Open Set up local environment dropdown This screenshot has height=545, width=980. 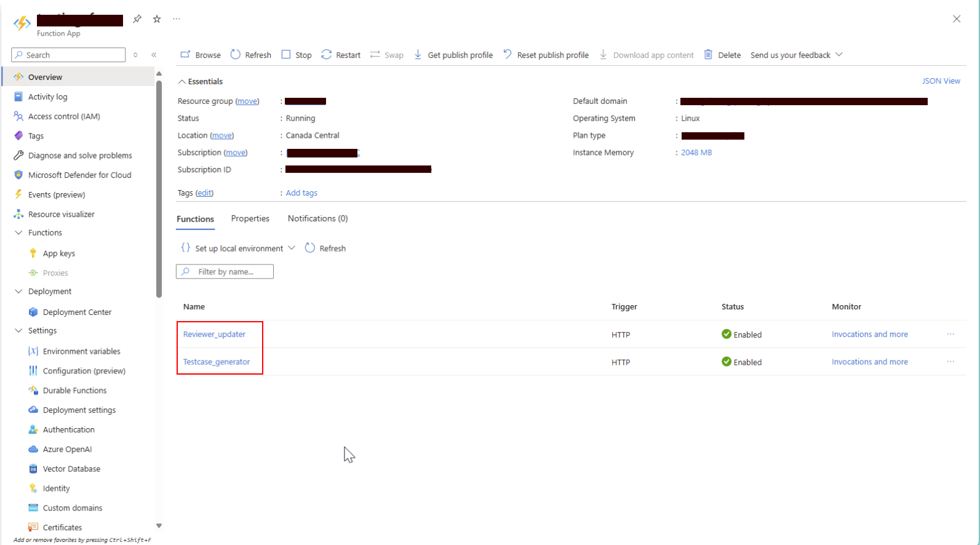click(x=238, y=248)
